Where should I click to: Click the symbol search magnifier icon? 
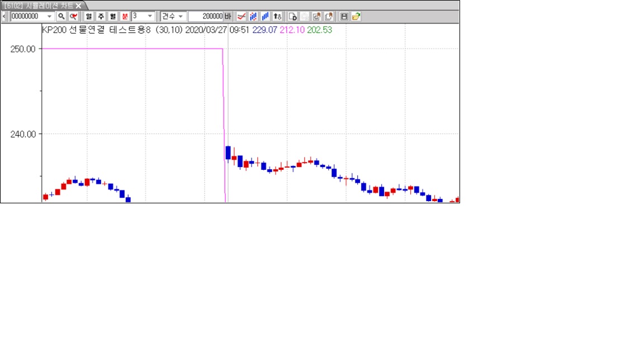(x=61, y=16)
